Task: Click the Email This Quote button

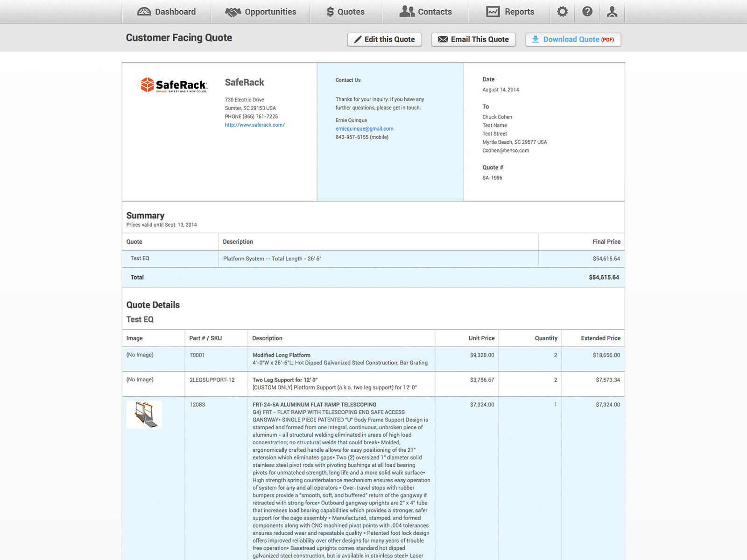Action: pos(473,40)
